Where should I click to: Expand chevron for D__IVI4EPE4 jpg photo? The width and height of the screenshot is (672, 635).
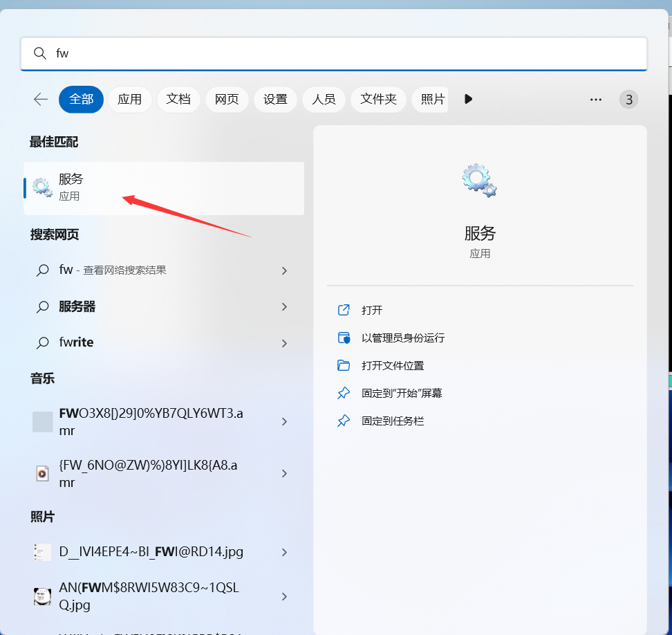point(284,552)
